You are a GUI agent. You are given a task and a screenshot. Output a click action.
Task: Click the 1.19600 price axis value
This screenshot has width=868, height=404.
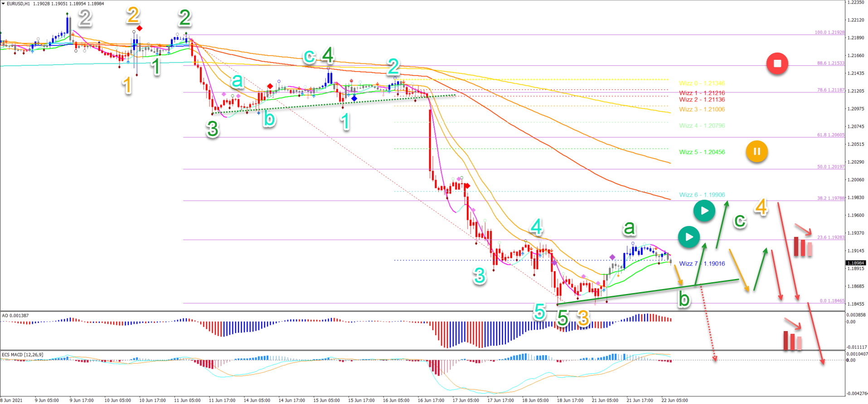tap(856, 216)
